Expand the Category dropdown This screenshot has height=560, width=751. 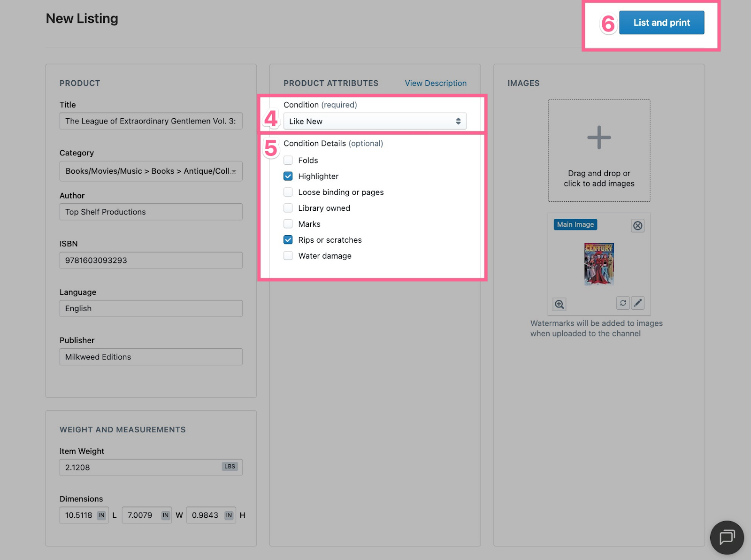tap(151, 171)
